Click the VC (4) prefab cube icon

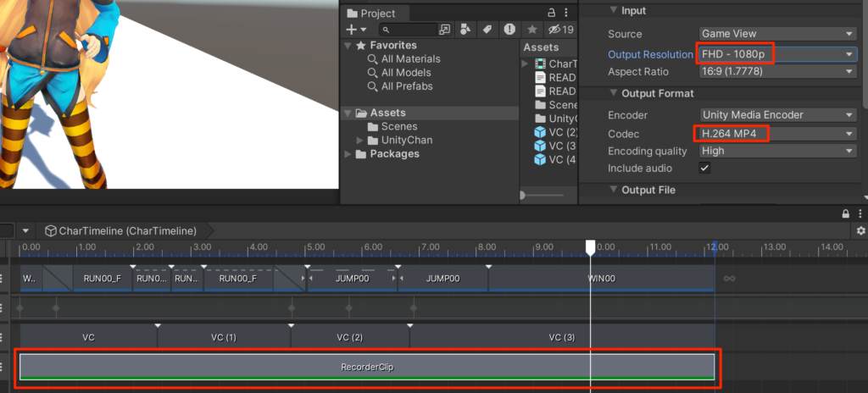[540, 159]
